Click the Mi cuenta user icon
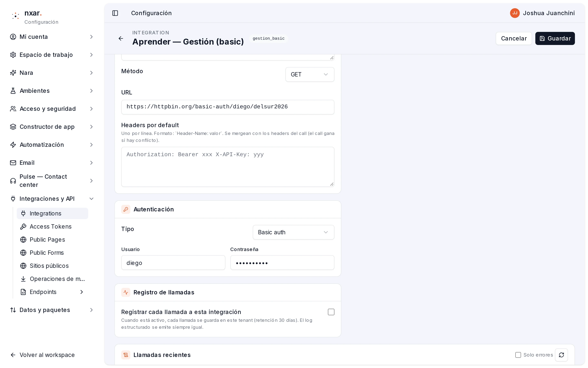Screen dimensions: 588x368 (x=13, y=37)
